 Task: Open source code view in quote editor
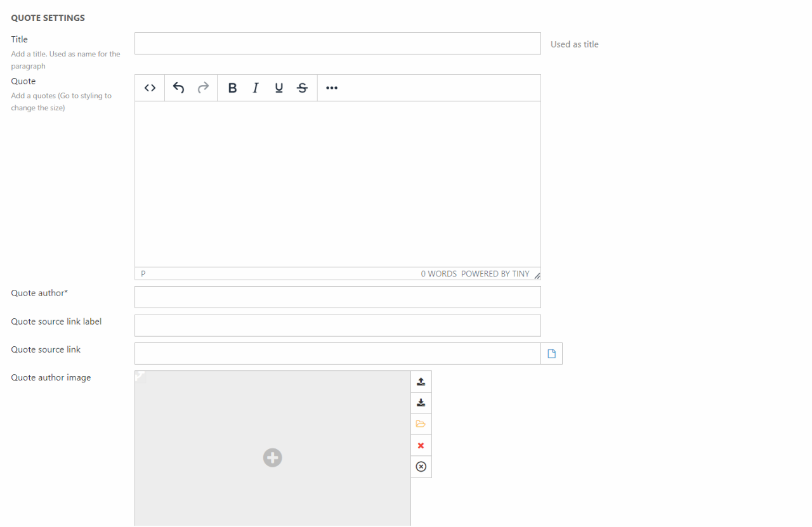[150, 88]
